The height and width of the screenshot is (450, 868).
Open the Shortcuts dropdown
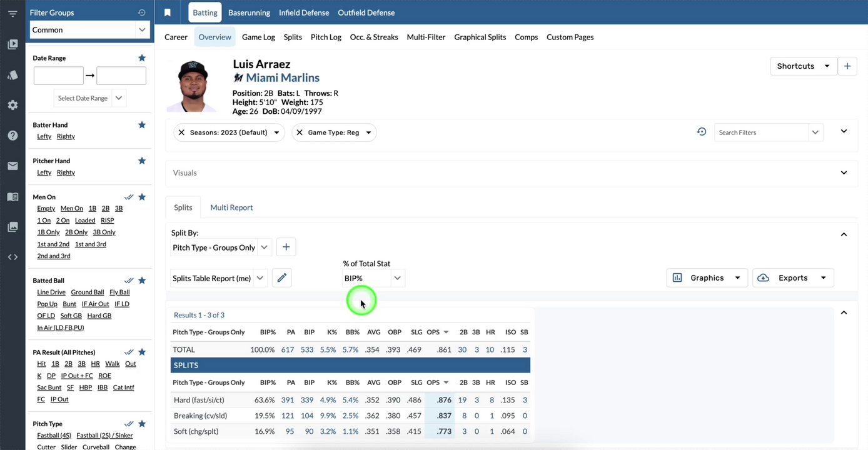pos(804,66)
